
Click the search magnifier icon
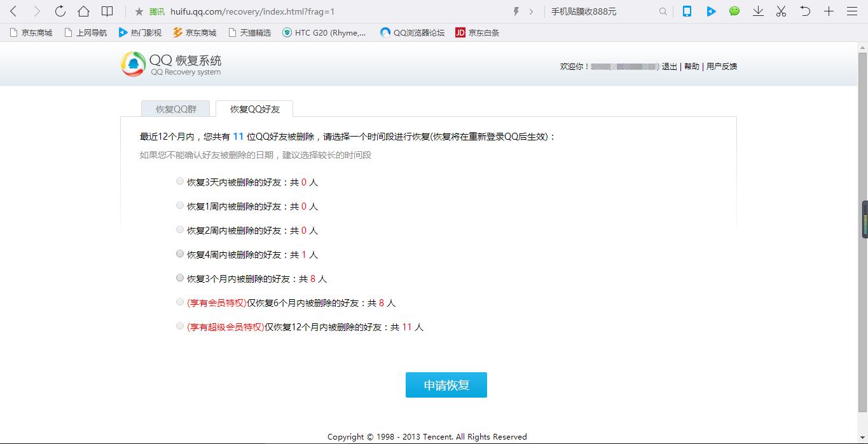click(663, 11)
